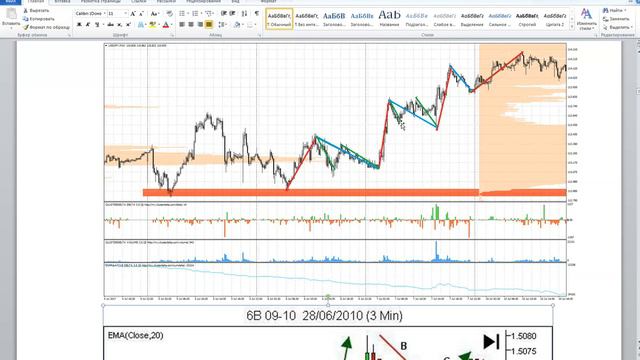The image size is (640, 360).
Task: Open the Calibri font name box
Action: 90,13
